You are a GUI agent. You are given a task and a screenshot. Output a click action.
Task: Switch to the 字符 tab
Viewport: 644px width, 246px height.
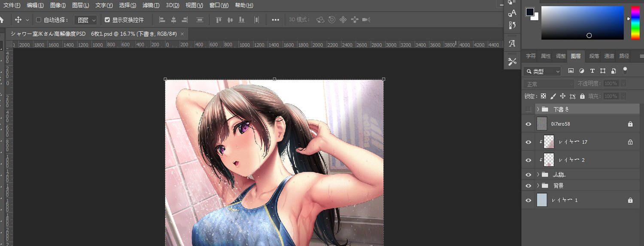click(531, 56)
